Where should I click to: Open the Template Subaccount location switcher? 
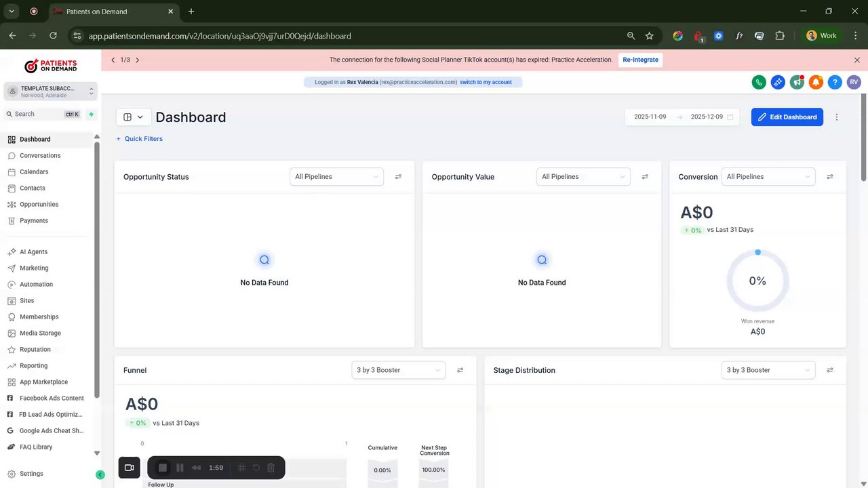51,91
